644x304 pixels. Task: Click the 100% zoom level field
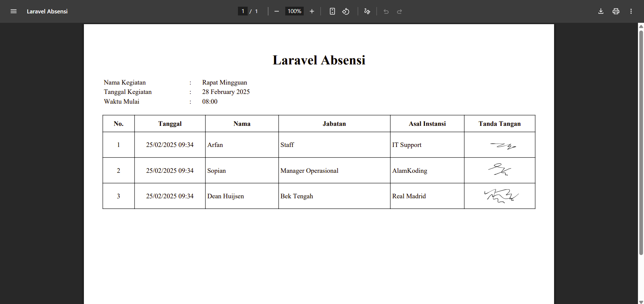pyautogui.click(x=294, y=11)
